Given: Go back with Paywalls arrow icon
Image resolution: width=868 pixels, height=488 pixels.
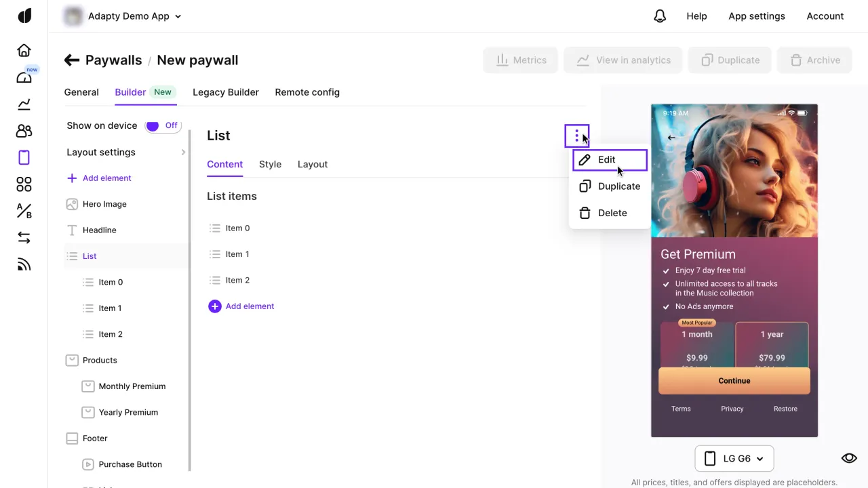Looking at the screenshot, I should click(x=72, y=60).
